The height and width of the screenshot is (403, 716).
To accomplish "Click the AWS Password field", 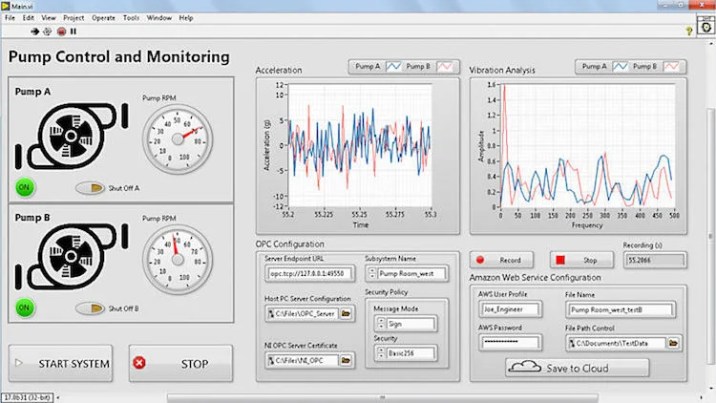I will coord(510,342).
